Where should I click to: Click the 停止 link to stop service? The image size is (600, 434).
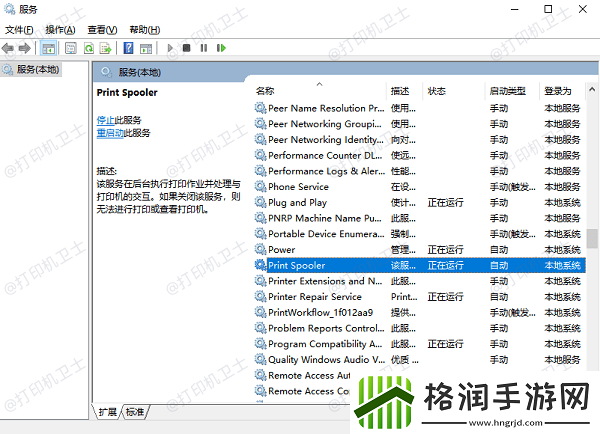[x=106, y=120]
